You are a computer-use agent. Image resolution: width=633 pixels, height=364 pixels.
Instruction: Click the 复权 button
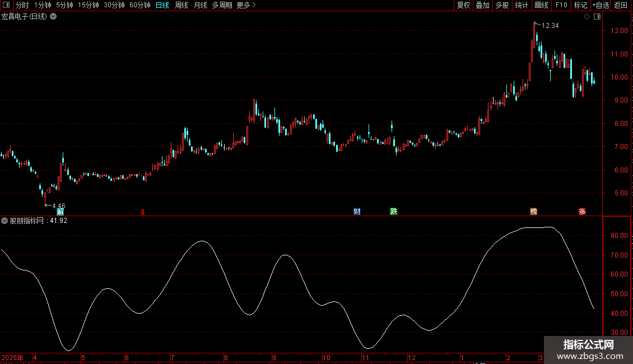464,5
